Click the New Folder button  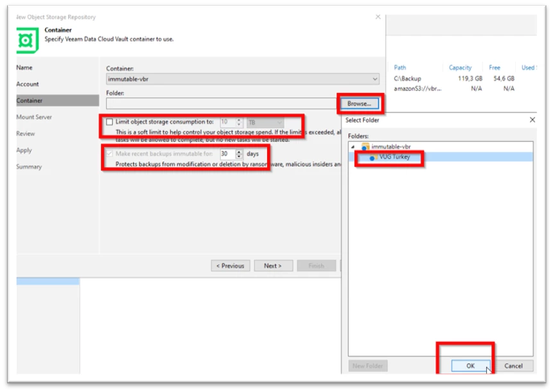(x=367, y=366)
